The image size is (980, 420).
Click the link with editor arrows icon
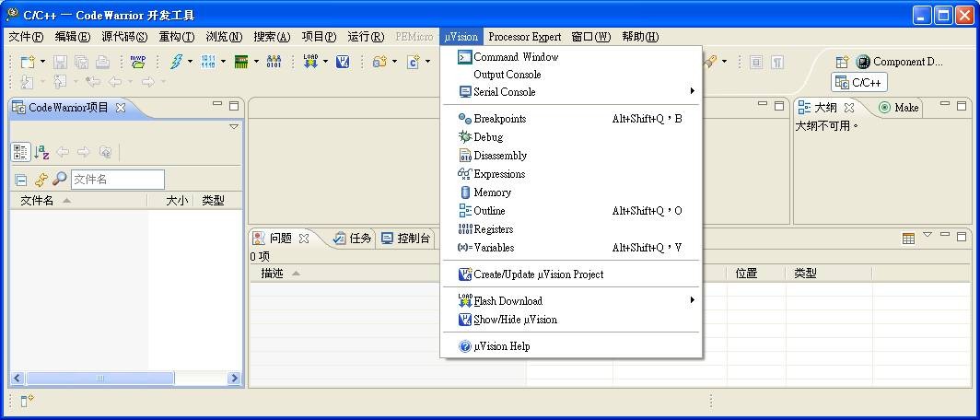41,180
